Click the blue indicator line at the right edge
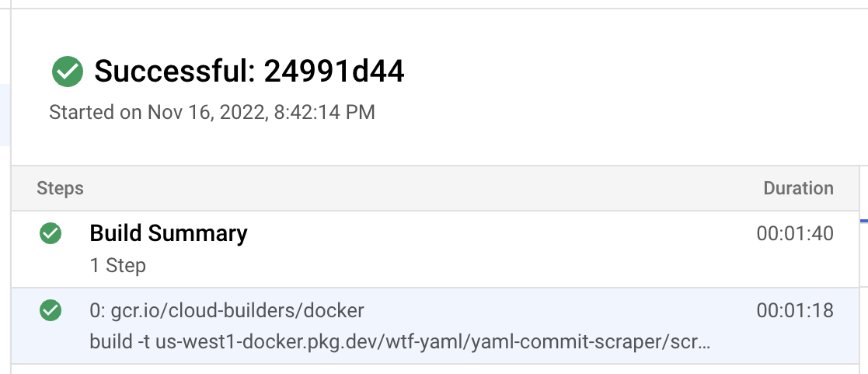 (863, 222)
